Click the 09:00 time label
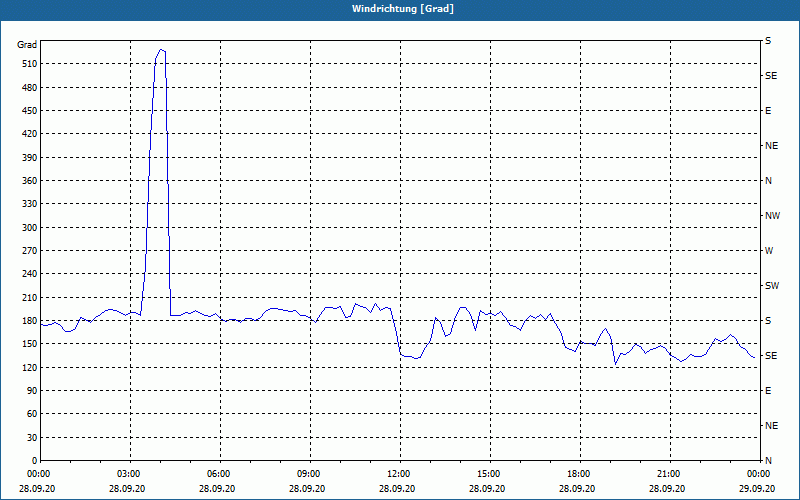The height and width of the screenshot is (500, 800). [310, 474]
